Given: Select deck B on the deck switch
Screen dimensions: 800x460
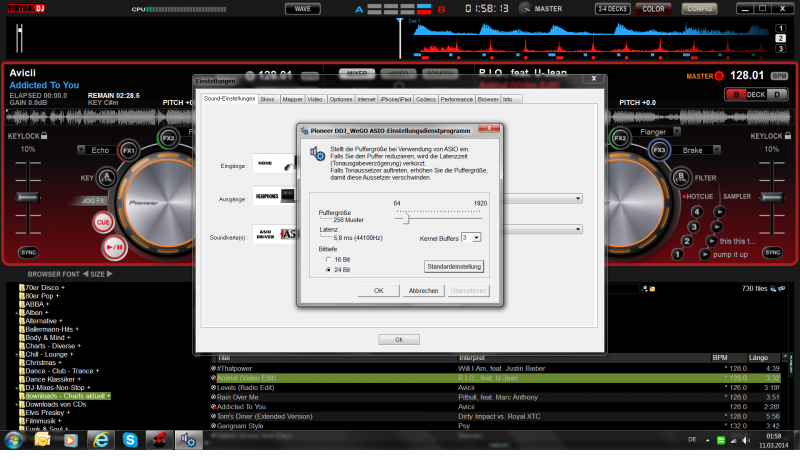Looking at the screenshot, I should (x=736, y=94).
